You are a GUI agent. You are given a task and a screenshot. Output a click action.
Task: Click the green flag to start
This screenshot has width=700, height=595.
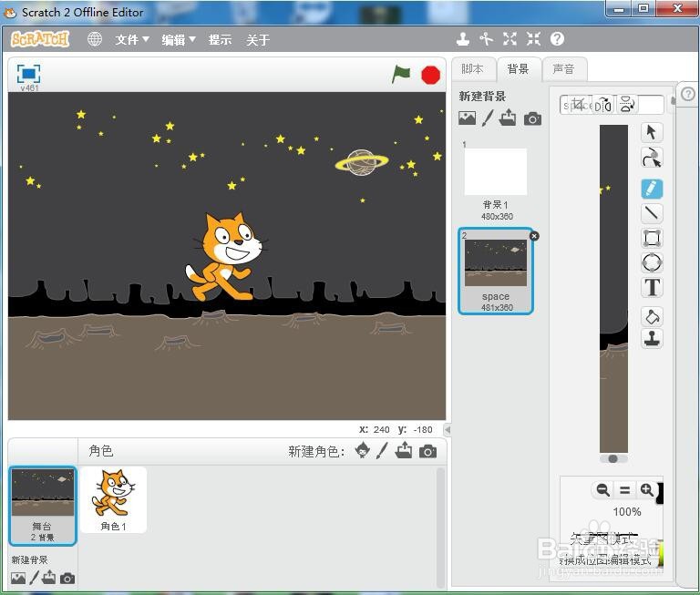[x=400, y=74]
